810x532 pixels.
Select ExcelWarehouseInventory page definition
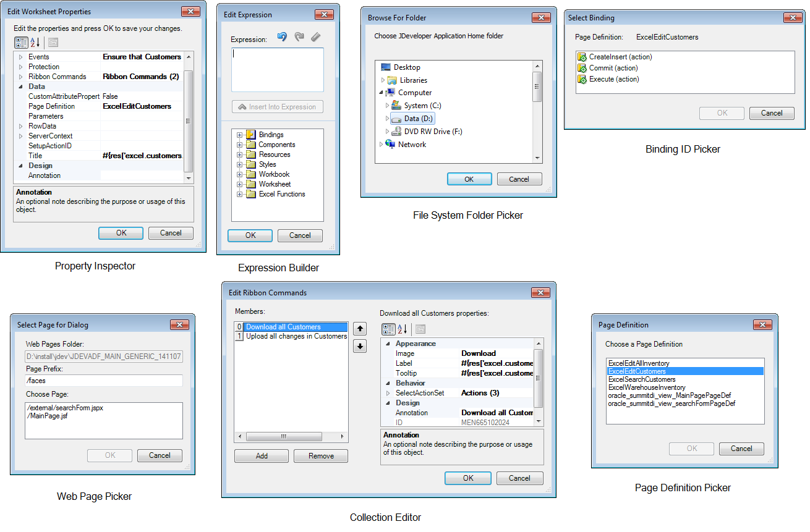[x=647, y=387]
